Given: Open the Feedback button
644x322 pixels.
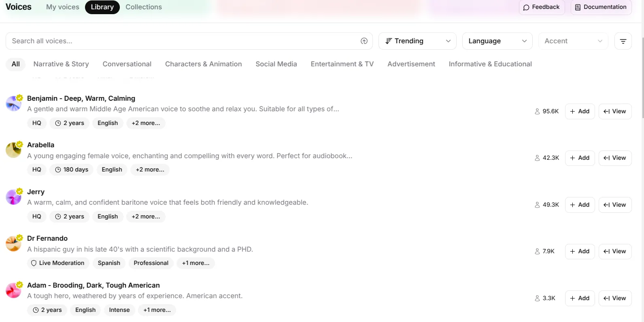Looking at the screenshot, I should [542, 7].
